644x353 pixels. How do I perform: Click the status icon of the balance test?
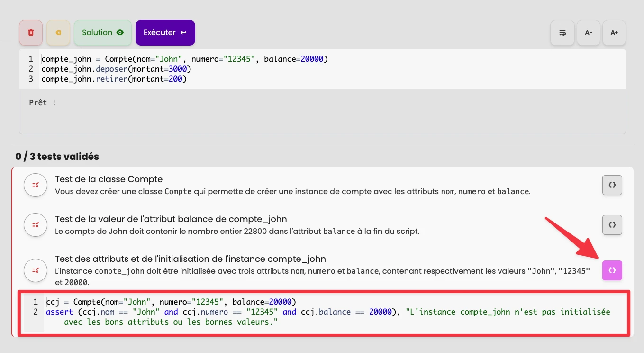tap(36, 225)
